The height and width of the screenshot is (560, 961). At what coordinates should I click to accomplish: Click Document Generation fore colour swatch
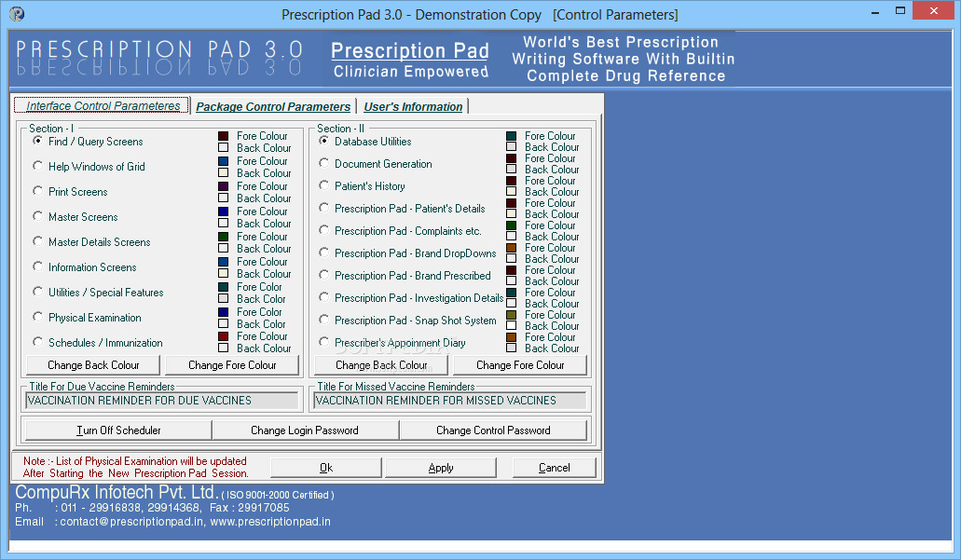pos(511,158)
